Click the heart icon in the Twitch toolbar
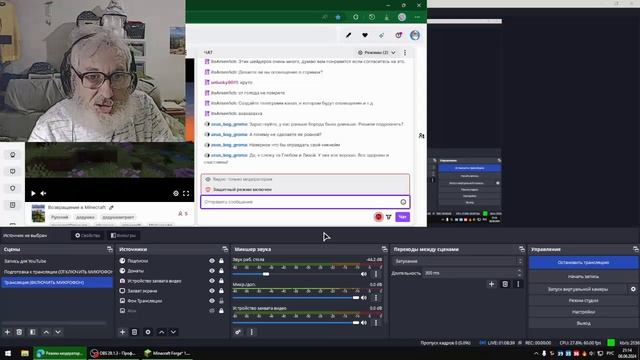Screen dimensions: 640x360 pos(365,36)
